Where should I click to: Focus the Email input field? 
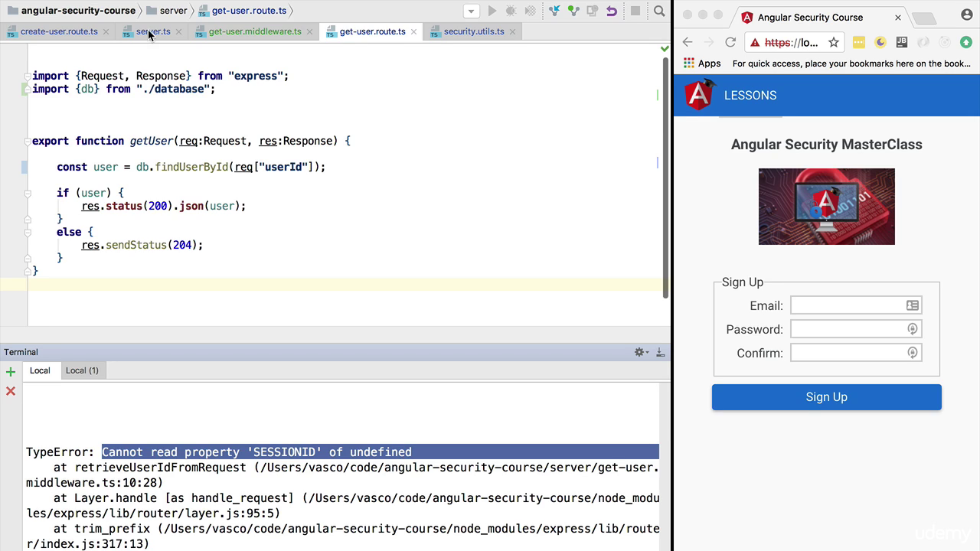tap(856, 305)
